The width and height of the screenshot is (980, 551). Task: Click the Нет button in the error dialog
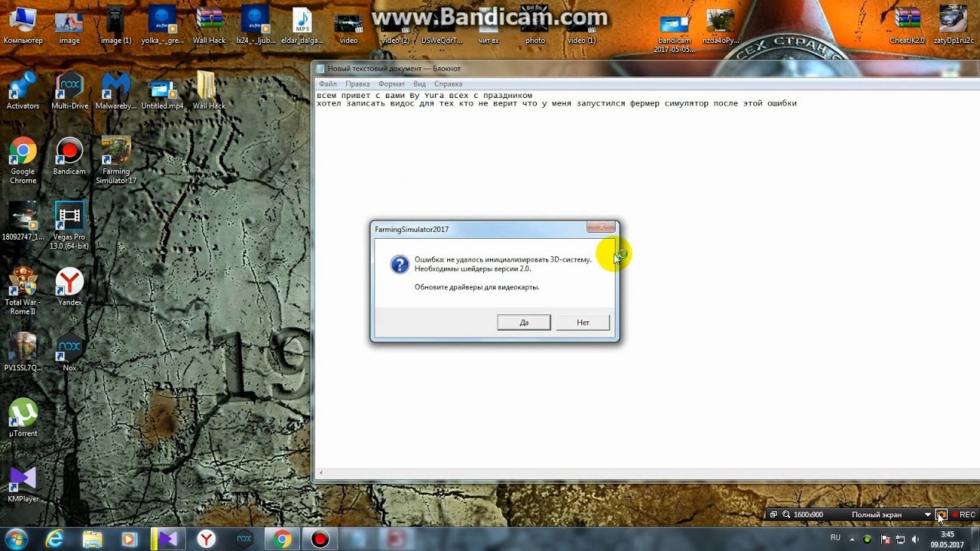583,322
